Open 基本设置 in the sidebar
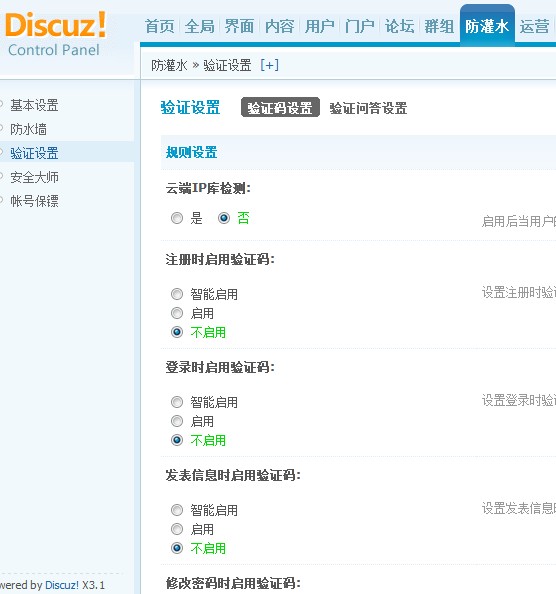 (34, 105)
